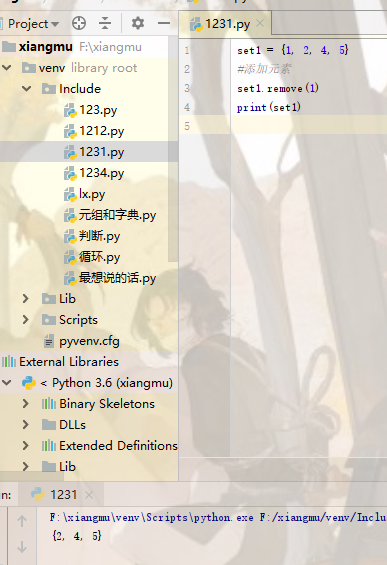
Task: Click the #添加元素 comment line
Action: coord(264,69)
